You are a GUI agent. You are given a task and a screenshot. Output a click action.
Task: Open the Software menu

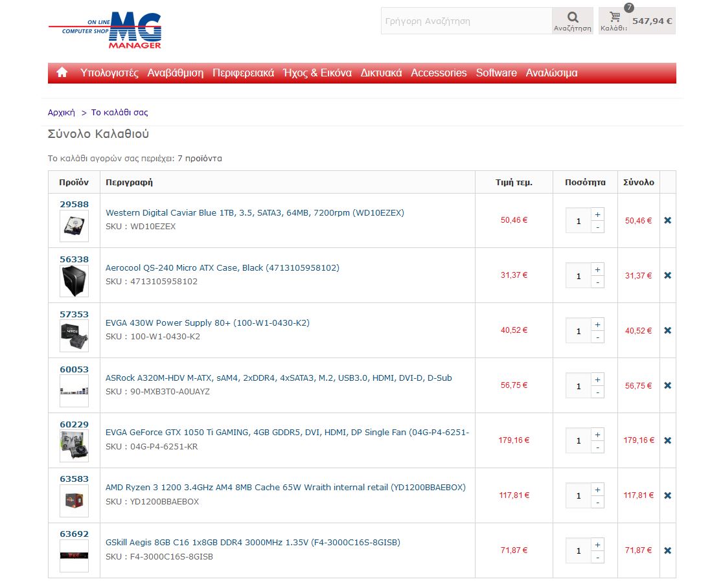click(496, 73)
